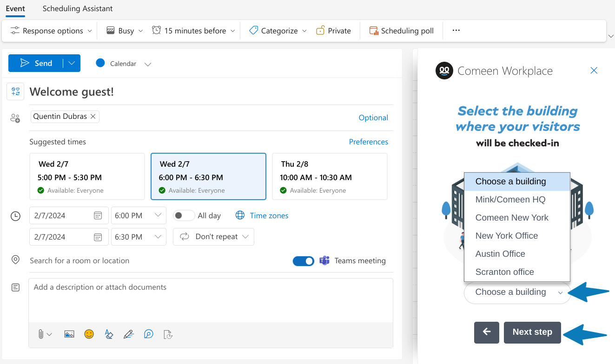Select the Thu 2/8 10:00 AM suggested time

click(330, 176)
